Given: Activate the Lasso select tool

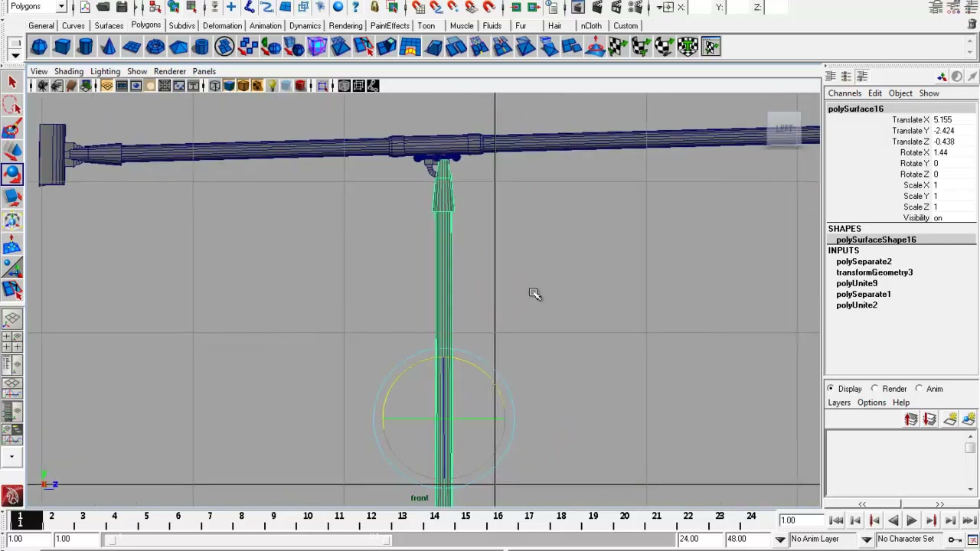Looking at the screenshot, I should 12,105.
